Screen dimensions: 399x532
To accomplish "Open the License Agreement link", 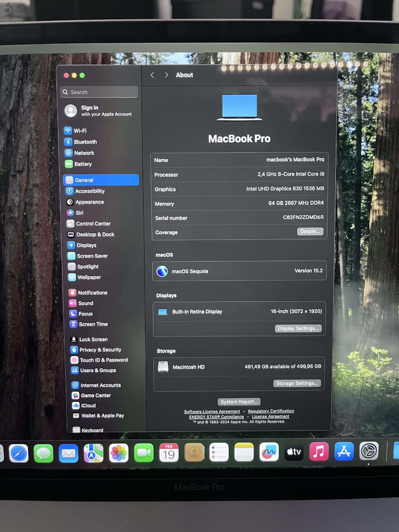I will (270, 416).
